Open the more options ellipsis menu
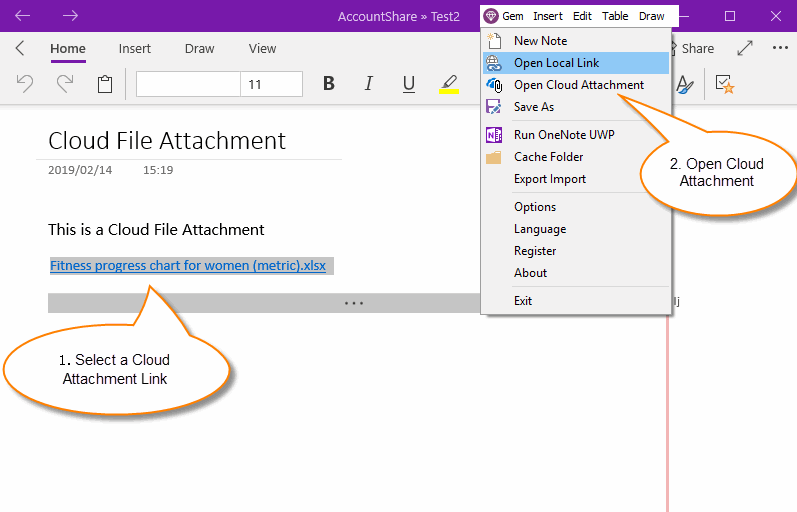 point(780,48)
